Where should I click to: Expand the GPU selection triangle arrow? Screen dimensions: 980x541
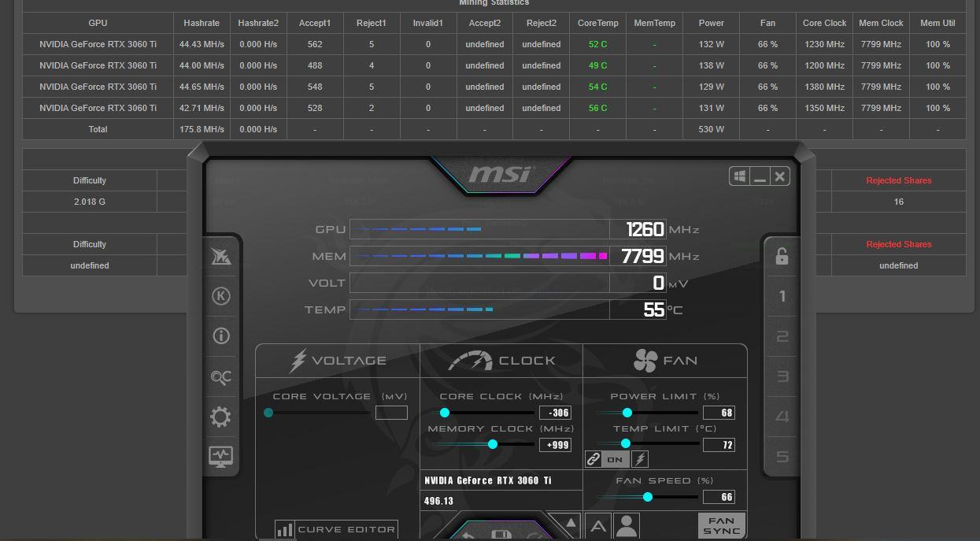(570, 523)
